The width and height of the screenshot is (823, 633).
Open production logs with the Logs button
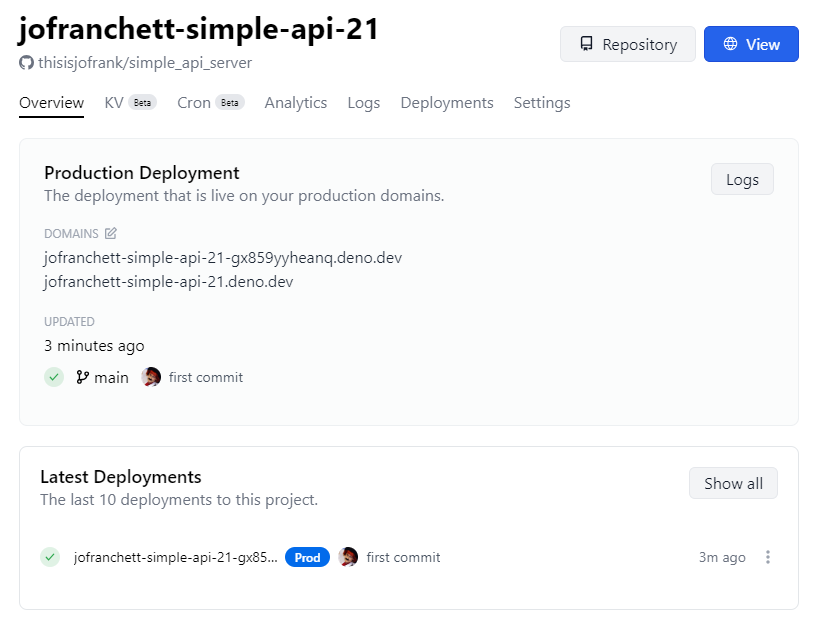pyautogui.click(x=741, y=179)
